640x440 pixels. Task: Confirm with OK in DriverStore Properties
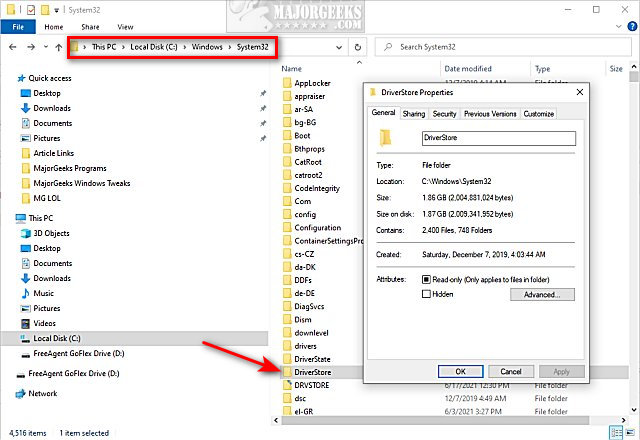coord(460,371)
